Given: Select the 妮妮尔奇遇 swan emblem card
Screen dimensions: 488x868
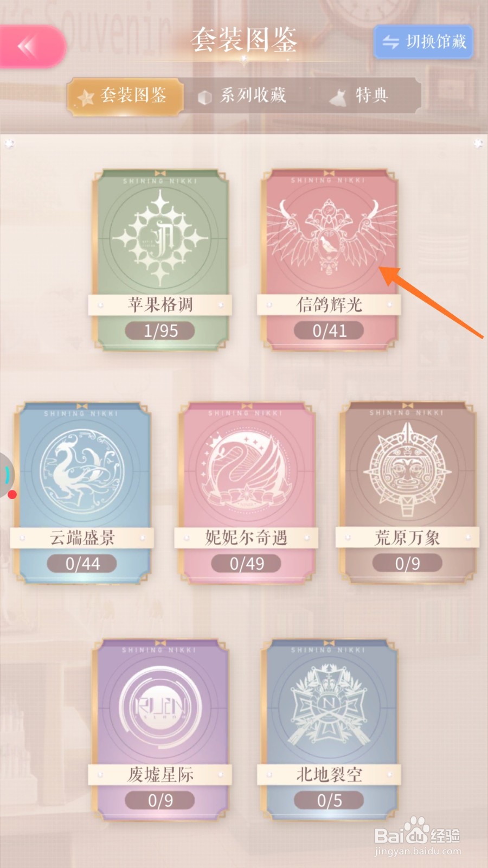Looking at the screenshot, I should click(246, 493).
